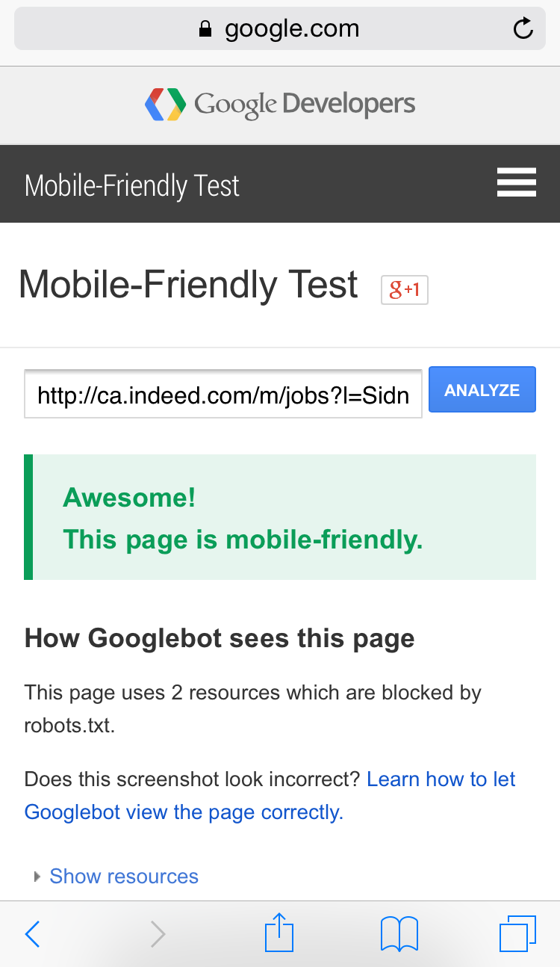
Task: Tap the Safari reload page icon
Action: pos(523,29)
